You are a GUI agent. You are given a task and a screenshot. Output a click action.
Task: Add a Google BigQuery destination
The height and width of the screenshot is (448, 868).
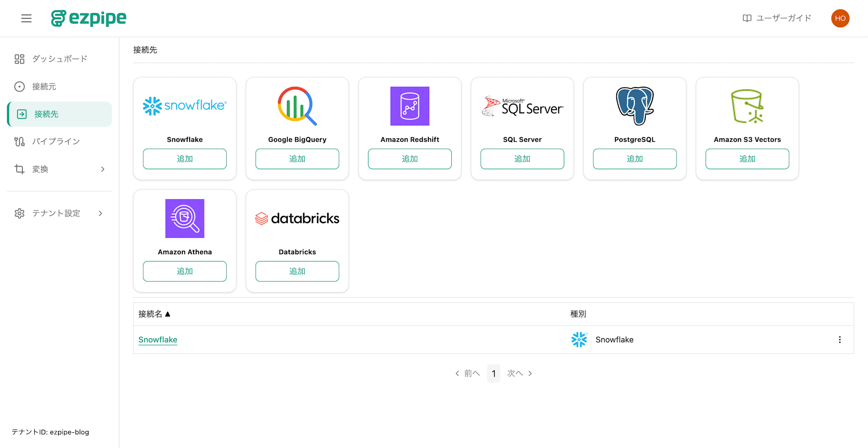(x=297, y=159)
